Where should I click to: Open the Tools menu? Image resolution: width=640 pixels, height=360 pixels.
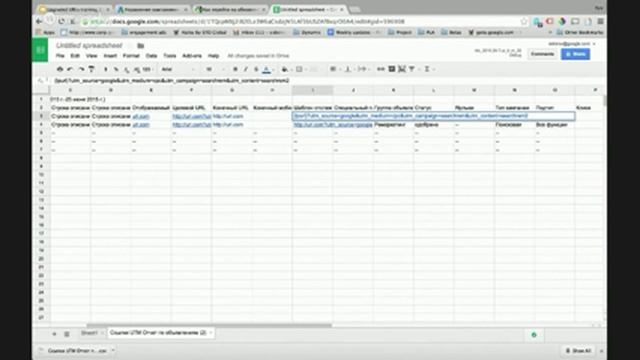click(x=169, y=56)
